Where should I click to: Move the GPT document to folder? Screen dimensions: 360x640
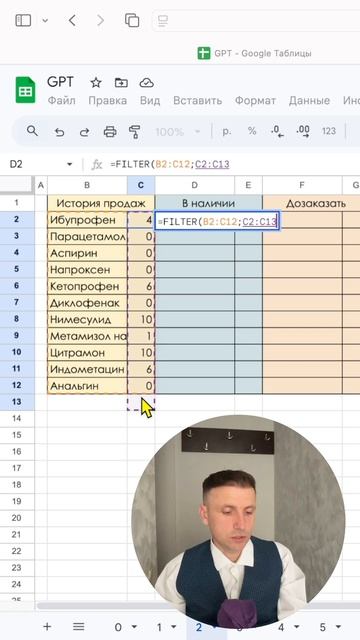coord(121,83)
